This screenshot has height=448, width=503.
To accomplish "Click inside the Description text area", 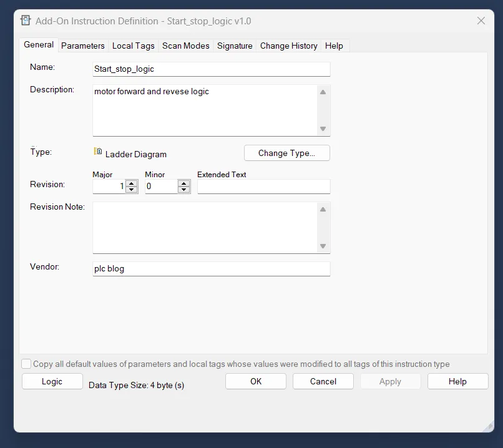I will tap(205, 110).
